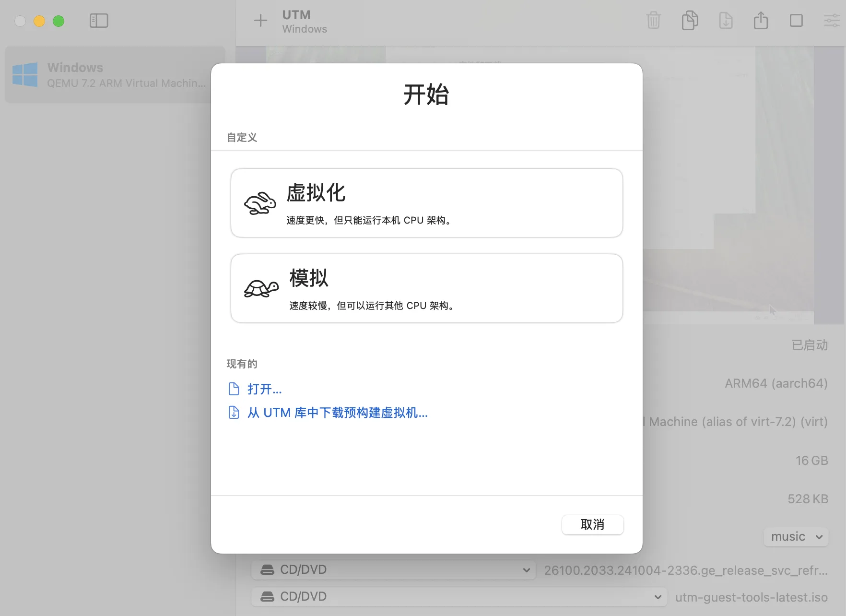Image resolution: width=846 pixels, height=616 pixels.
Task: Choose the 模拟 emulation option
Action: point(426,288)
